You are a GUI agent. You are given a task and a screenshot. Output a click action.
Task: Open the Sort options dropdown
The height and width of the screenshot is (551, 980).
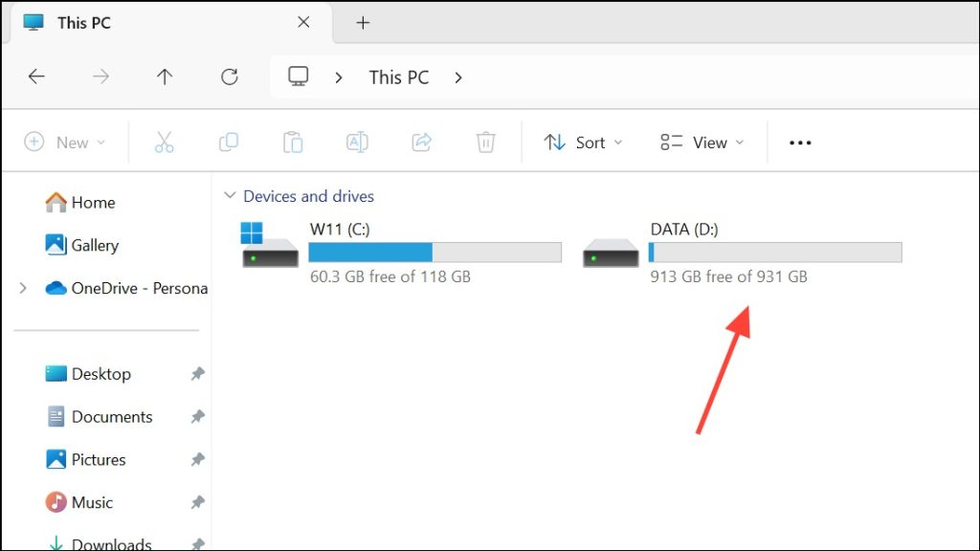(x=583, y=143)
